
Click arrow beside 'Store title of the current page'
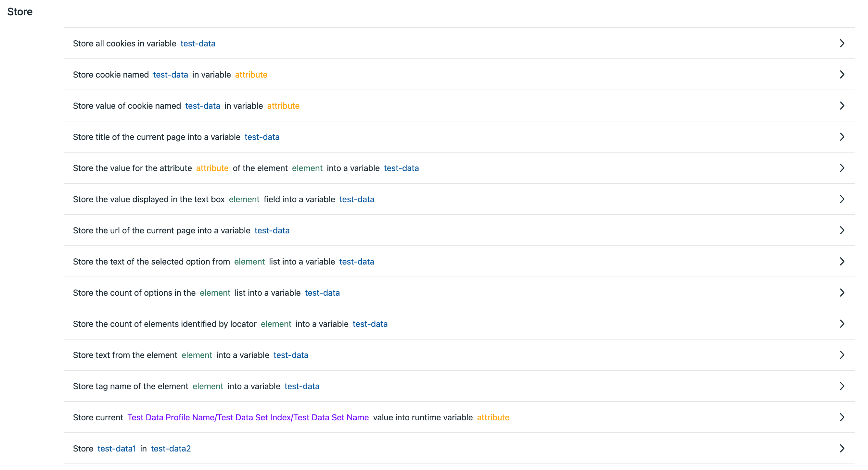click(841, 137)
